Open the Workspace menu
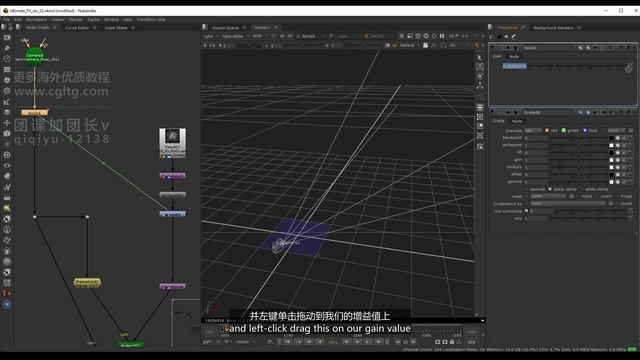The height and width of the screenshot is (360, 640). tap(36, 20)
